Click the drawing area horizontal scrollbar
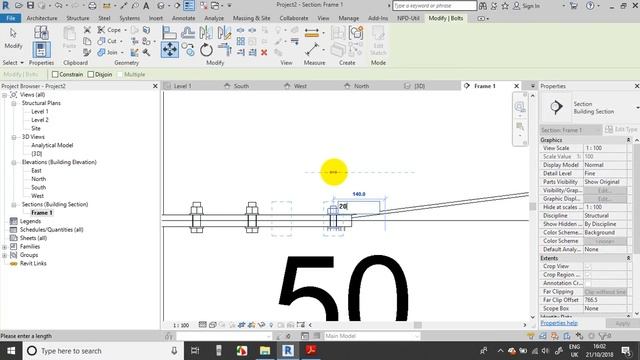 (x=418, y=325)
